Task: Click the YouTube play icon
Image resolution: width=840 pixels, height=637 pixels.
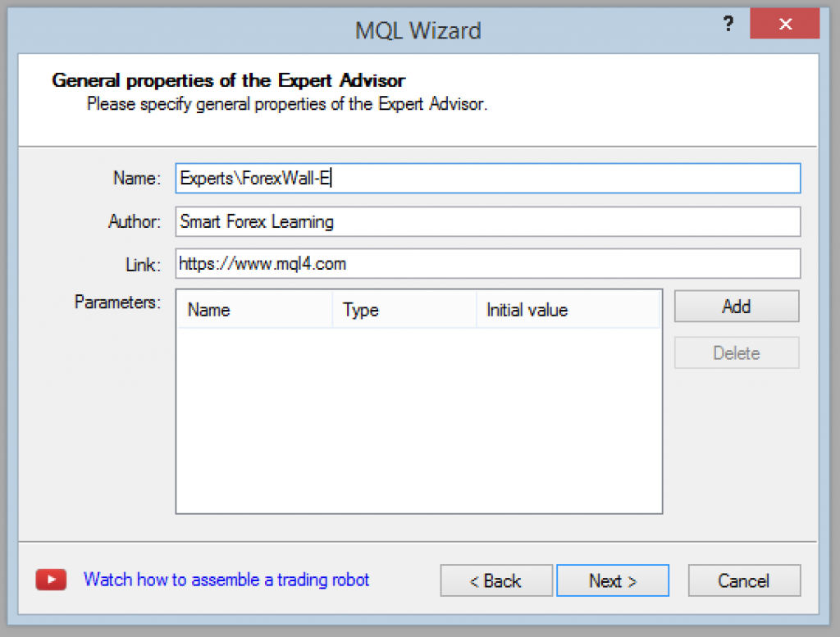Action: pyautogui.click(x=51, y=580)
